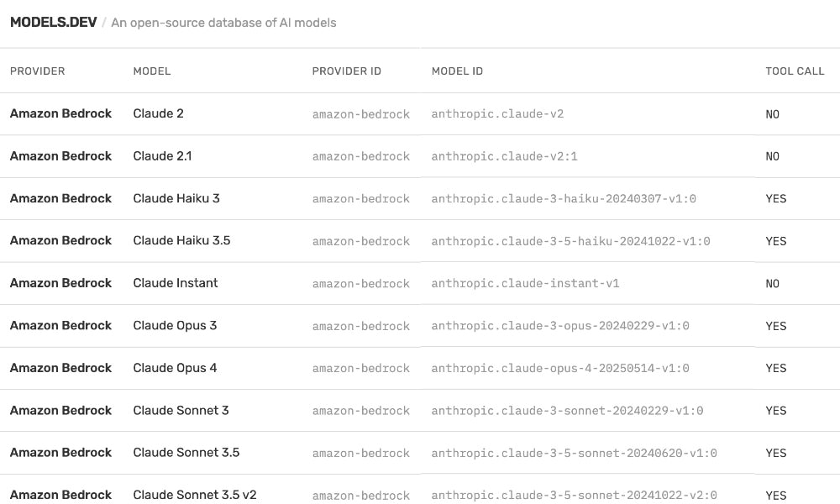This screenshot has width=840, height=504.
Task: Sort by the TOOL CALL column header
Action: (x=795, y=71)
